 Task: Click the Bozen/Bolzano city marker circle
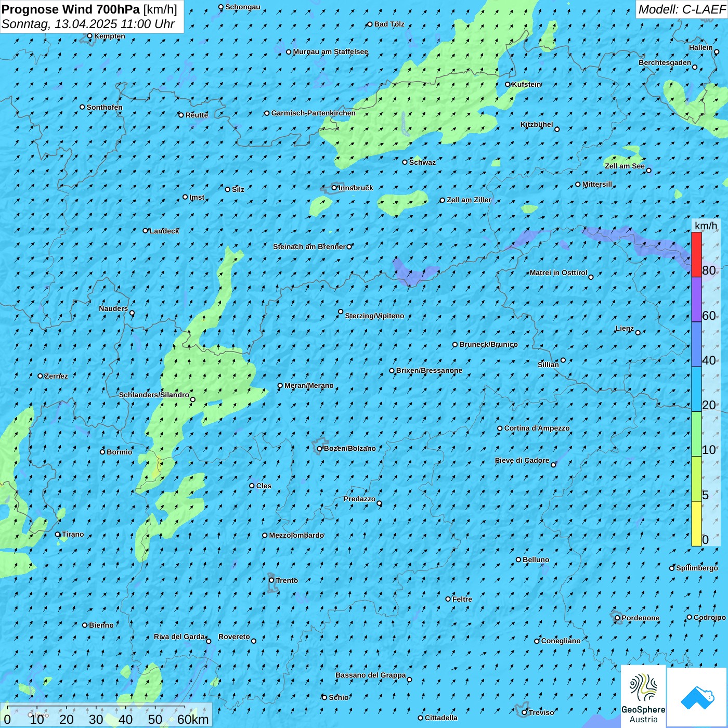pyautogui.click(x=320, y=448)
